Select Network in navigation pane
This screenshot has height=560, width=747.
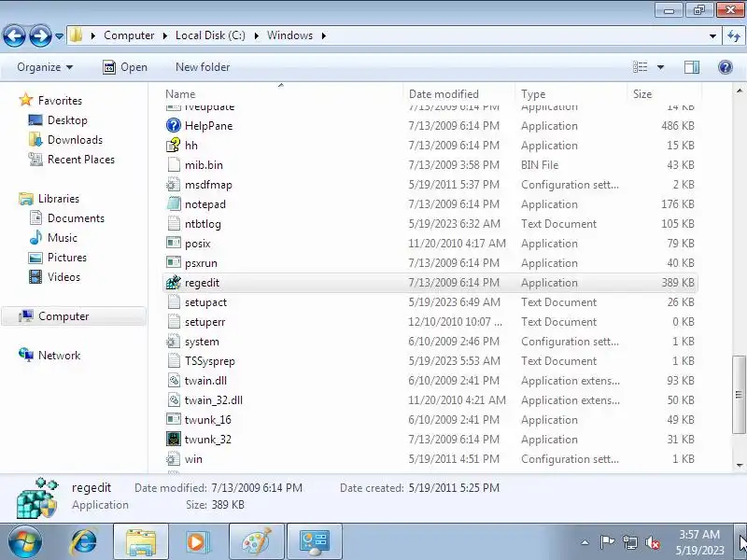tap(59, 356)
